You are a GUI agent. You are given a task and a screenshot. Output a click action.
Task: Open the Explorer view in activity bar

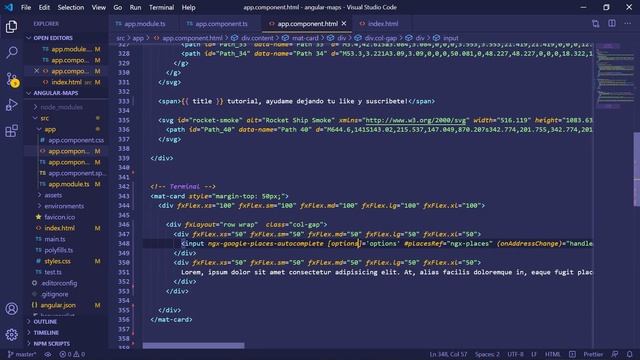11,27
